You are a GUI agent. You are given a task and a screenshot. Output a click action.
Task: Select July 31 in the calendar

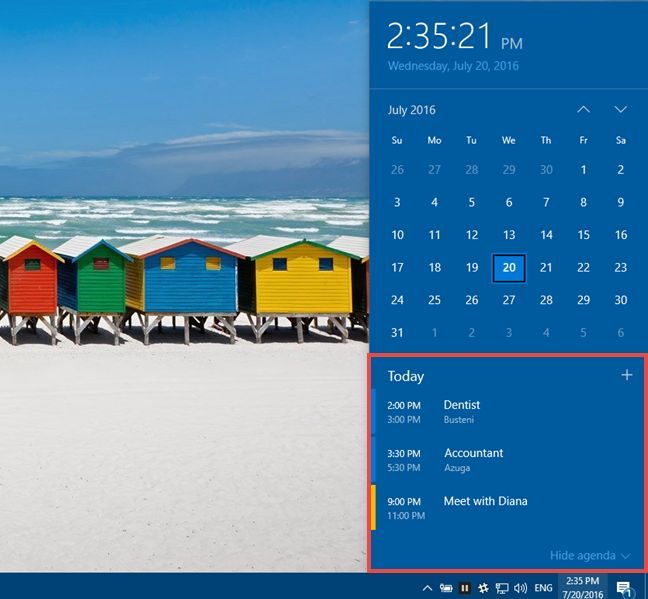point(397,333)
